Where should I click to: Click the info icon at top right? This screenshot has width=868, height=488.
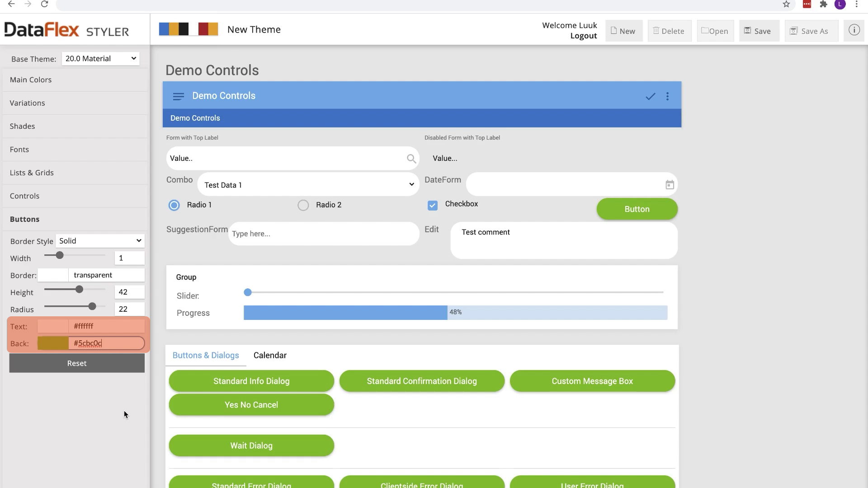click(854, 30)
